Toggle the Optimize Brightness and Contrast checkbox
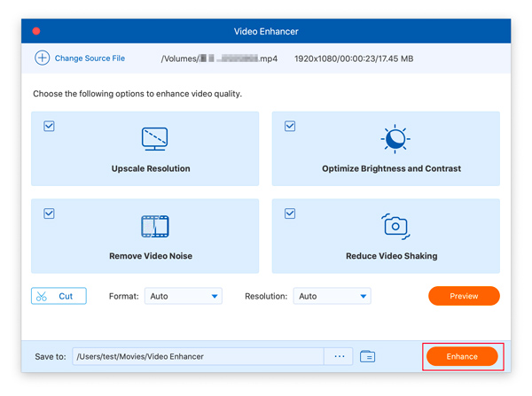This screenshot has height=396, width=532. 290,127
